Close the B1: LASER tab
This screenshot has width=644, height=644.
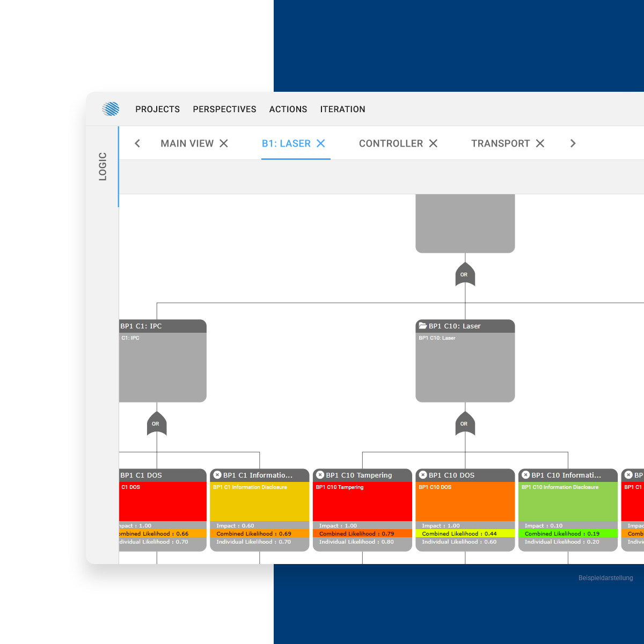(321, 143)
